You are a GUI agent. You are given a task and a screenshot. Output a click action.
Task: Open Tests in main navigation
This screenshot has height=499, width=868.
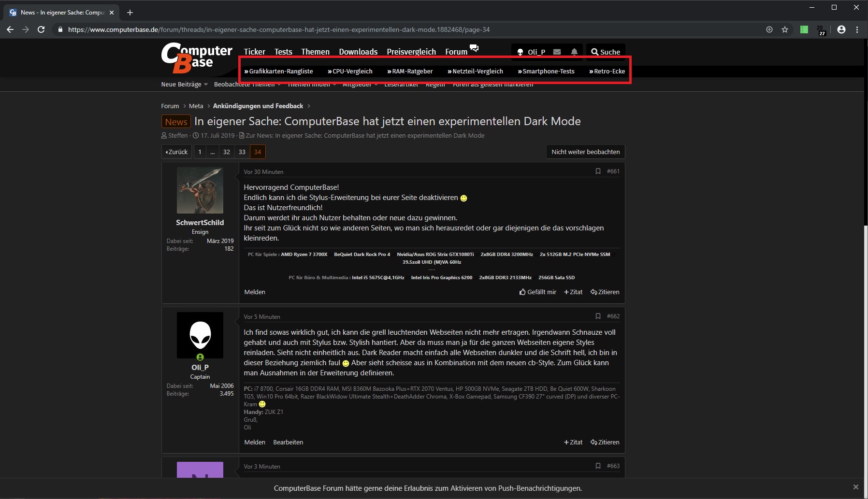coord(283,52)
